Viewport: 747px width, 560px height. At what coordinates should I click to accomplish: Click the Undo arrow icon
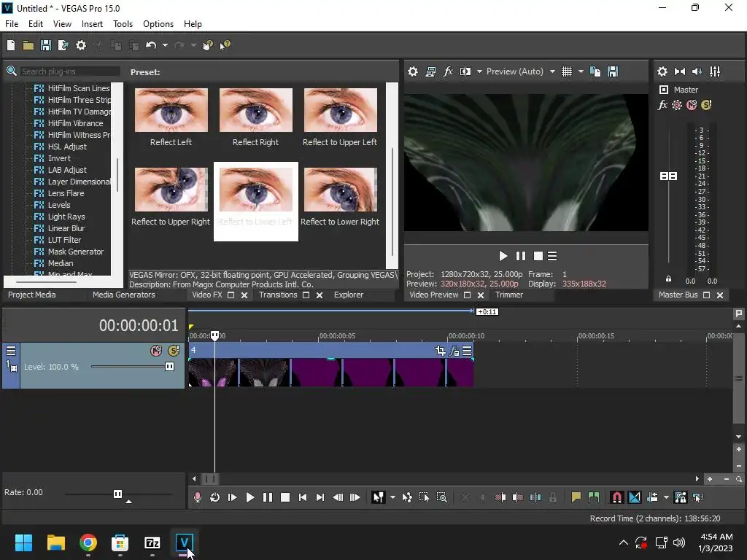(x=151, y=45)
